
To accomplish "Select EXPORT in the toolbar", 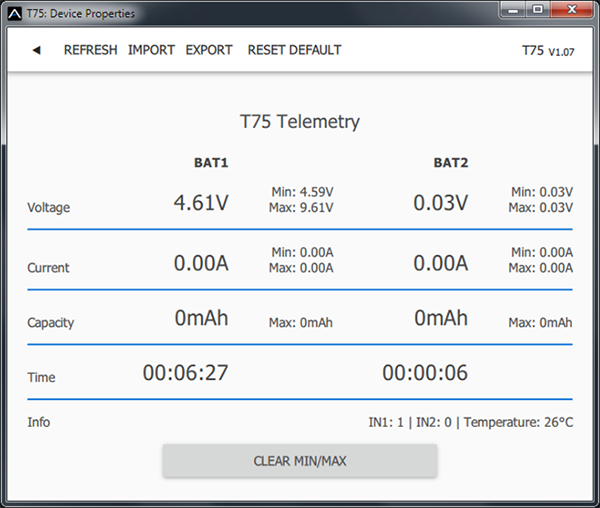I will [x=209, y=50].
